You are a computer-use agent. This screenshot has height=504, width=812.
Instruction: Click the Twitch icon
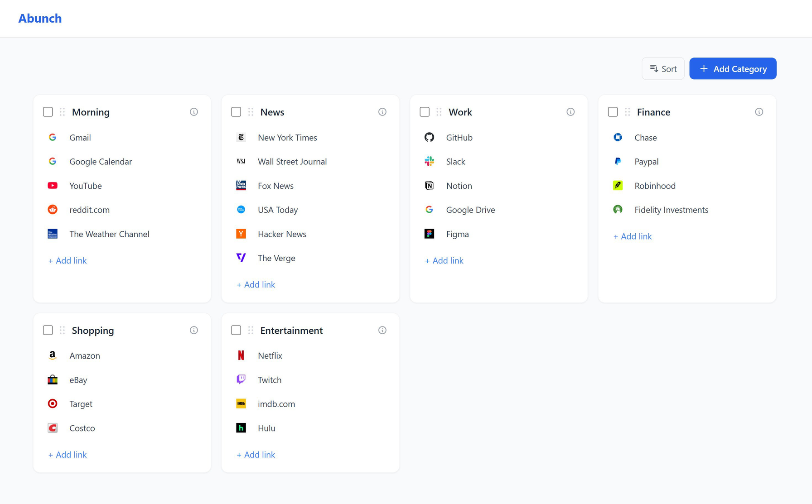click(241, 379)
